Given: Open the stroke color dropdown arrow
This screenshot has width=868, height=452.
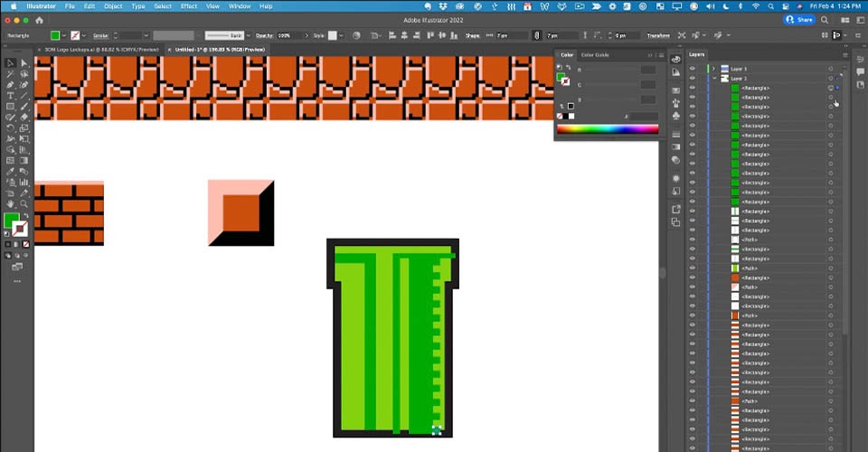Looking at the screenshot, I should pyautogui.click(x=84, y=35).
